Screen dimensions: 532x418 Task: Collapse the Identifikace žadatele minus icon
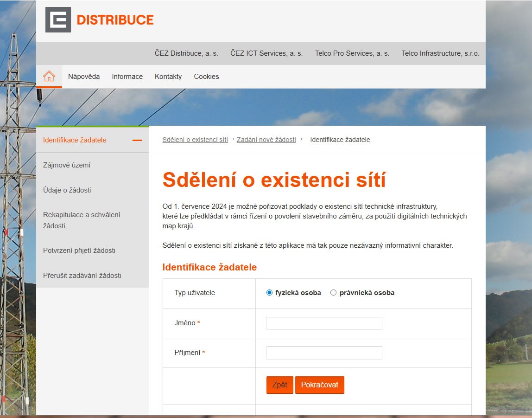coord(137,140)
